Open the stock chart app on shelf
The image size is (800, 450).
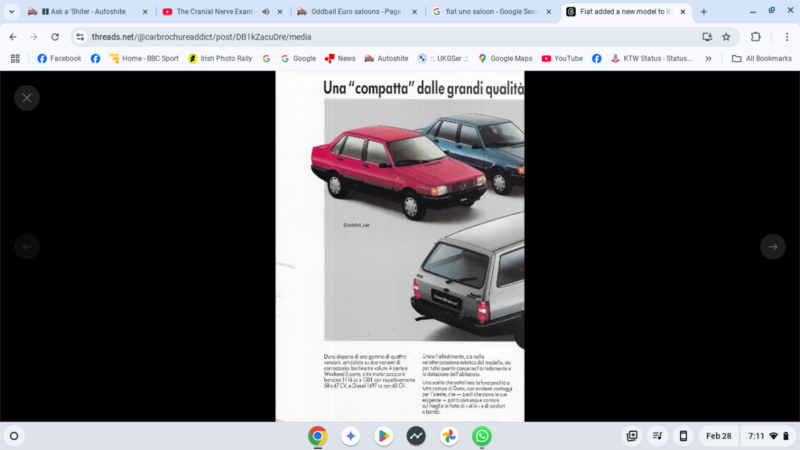click(416, 436)
